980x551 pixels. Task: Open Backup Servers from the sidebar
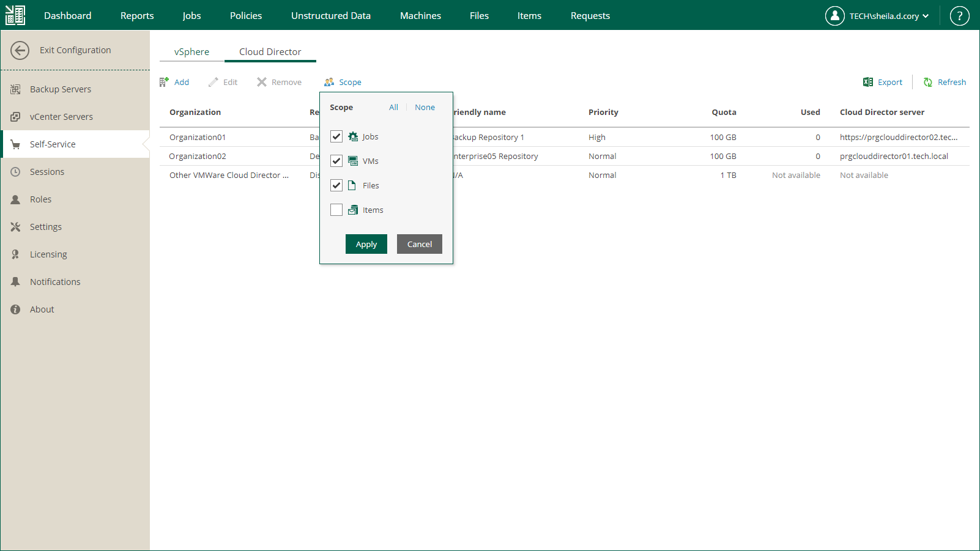(x=60, y=89)
